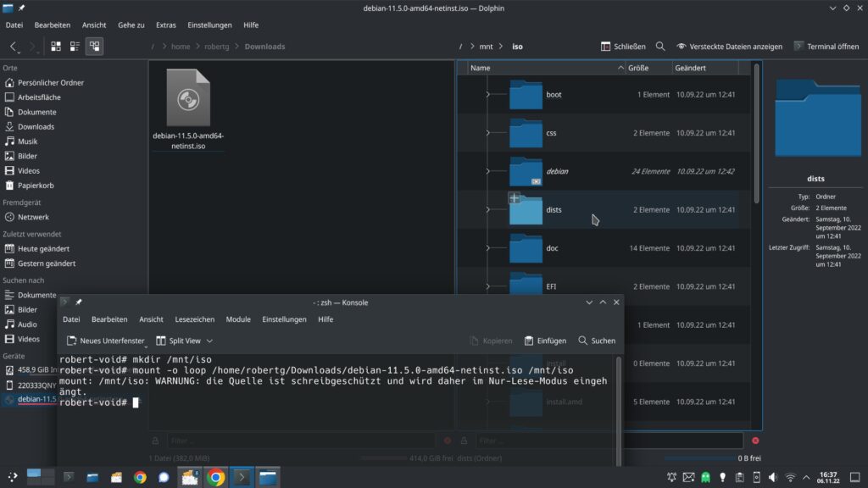
Task: Toggle the pin icon in Konsole's title bar
Action: pyautogui.click(x=79, y=302)
